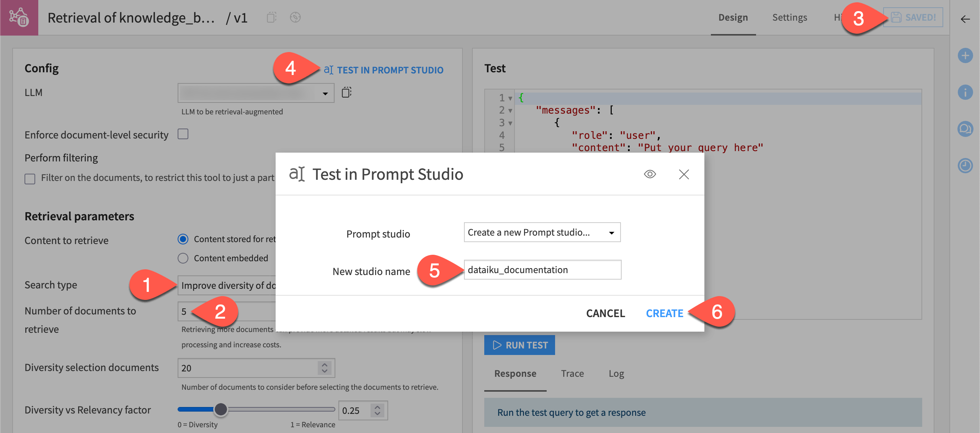Click the 0.25 relevancy factor stepper arrows
The height and width of the screenshot is (433, 980).
click(x=377, y=410)
